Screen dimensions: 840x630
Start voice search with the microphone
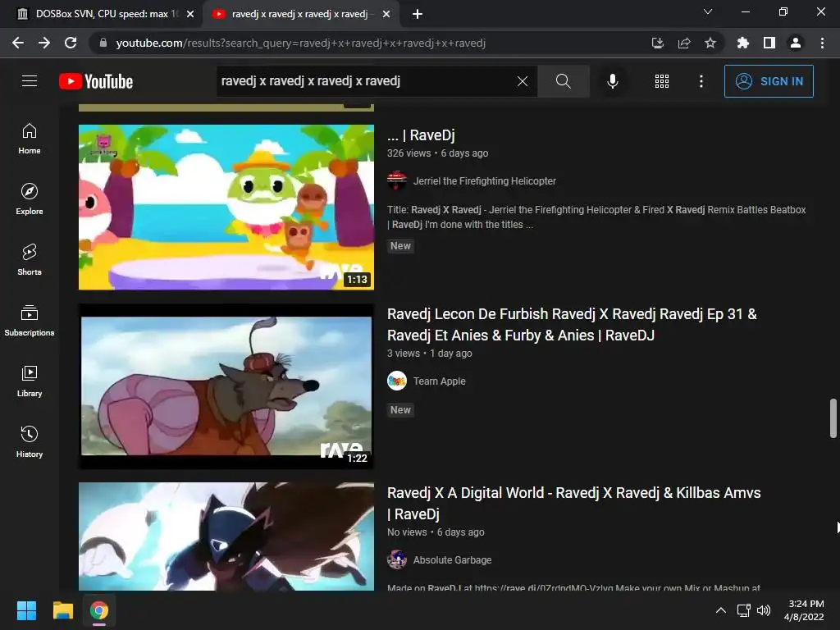[x=612, y=81]
